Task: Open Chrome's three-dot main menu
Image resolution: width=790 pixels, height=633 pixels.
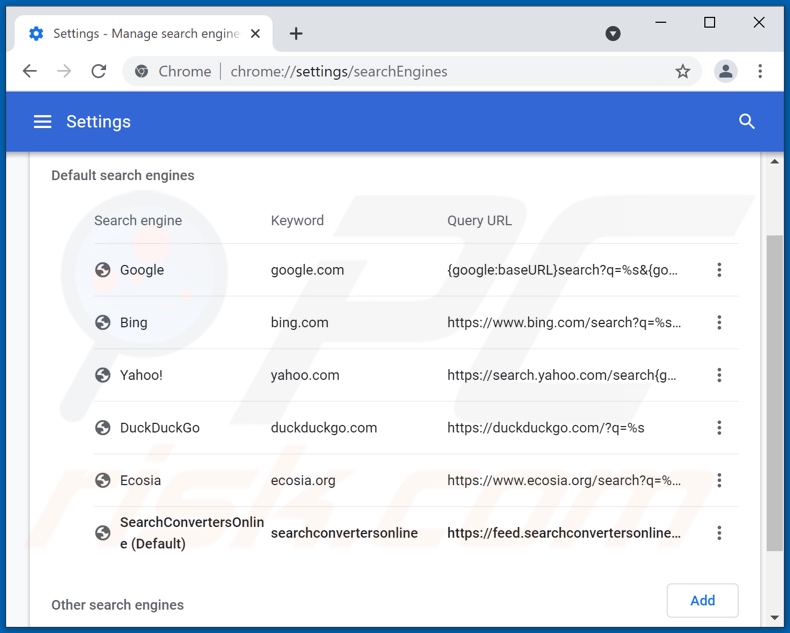Action: click(760, 71)
